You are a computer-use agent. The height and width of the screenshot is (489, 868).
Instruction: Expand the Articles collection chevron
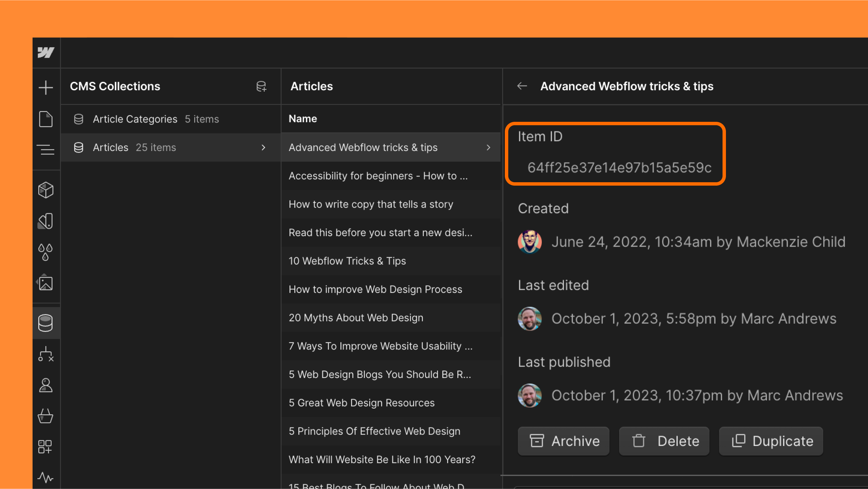point(263,148)
